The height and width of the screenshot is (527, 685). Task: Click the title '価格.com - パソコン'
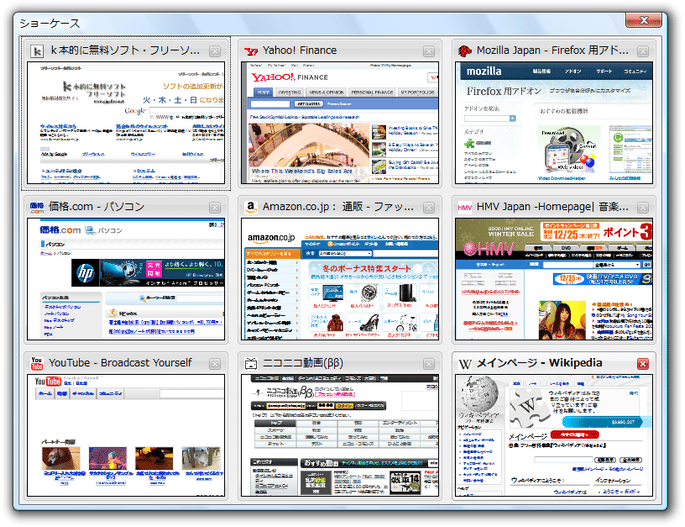coord(97,207)
